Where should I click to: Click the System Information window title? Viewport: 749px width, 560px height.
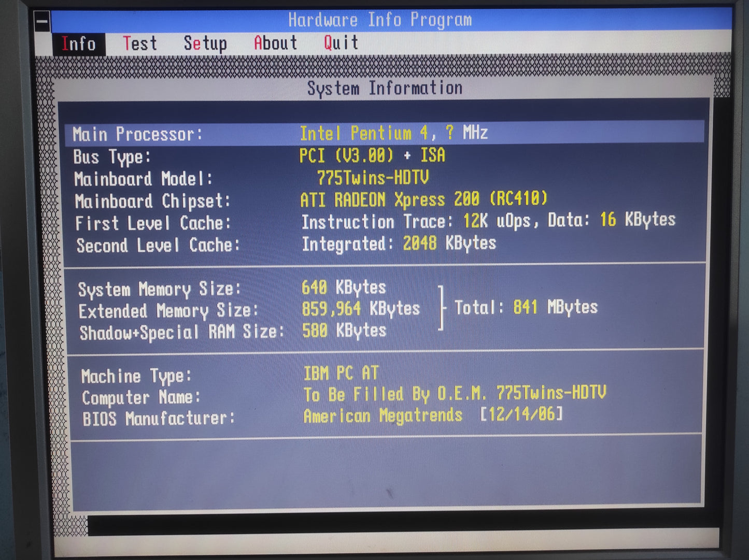[384, 88]
